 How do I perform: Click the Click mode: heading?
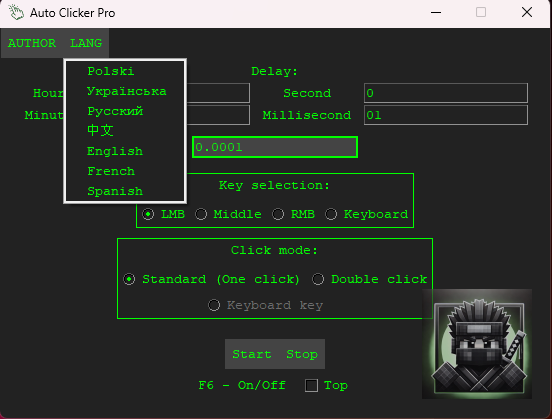(x=275, y=250)
